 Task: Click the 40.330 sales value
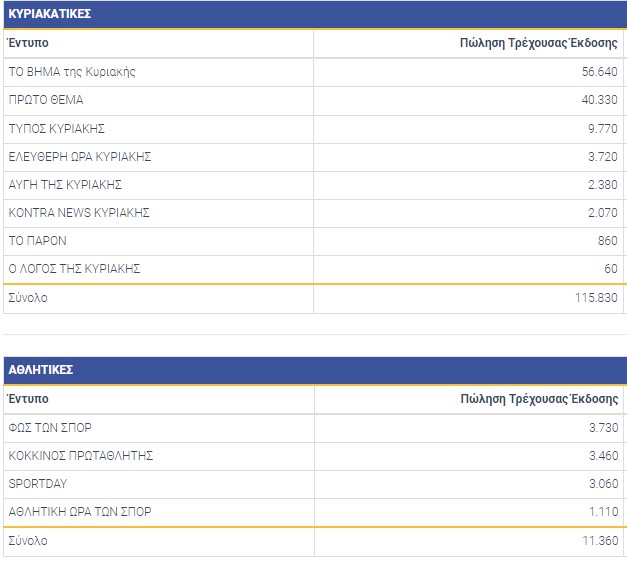point(599,100)
